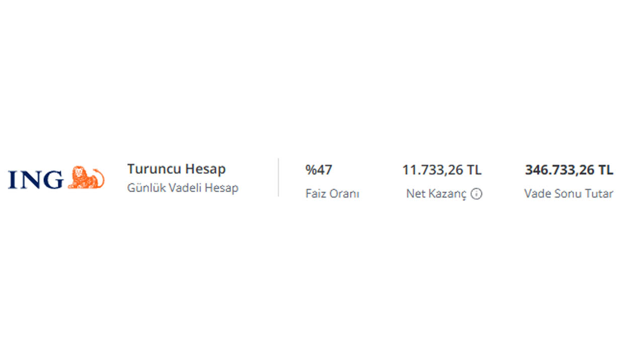
Task: Click the orange lion emblem
Action: tap(86, 177)
